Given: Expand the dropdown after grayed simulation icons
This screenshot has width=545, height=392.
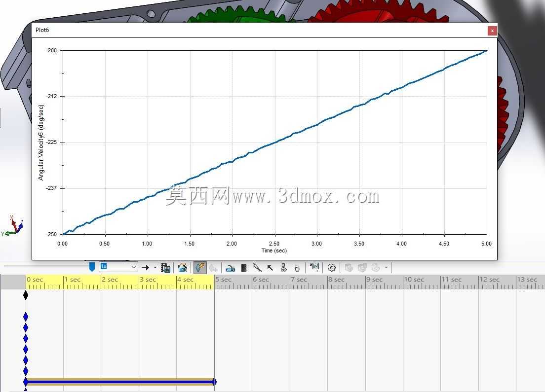Looking at the screenshot, I should [386, 268].
